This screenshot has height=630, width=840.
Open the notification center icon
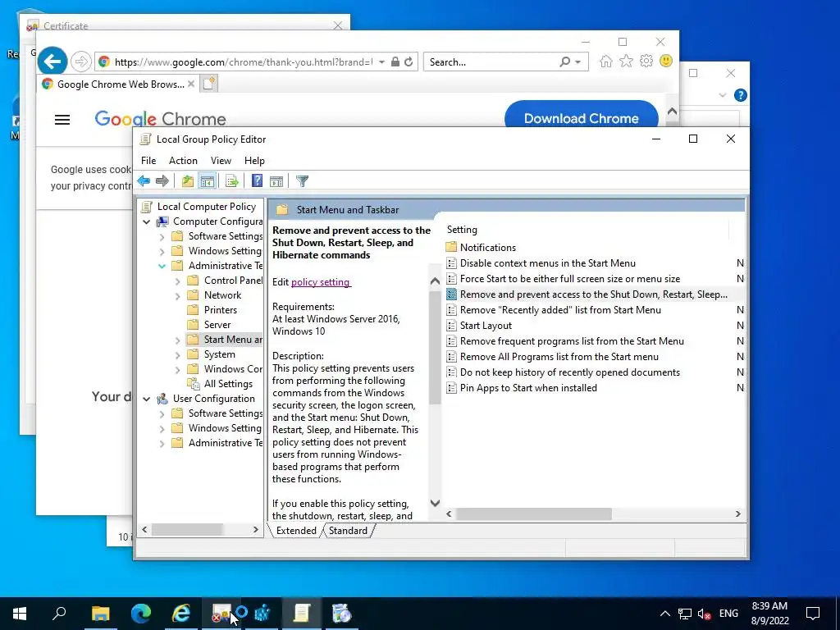[x=813, y=614]
